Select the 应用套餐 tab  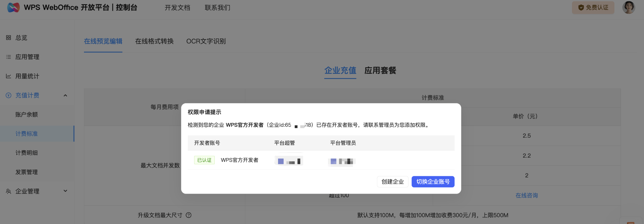(x=380, y=71)
